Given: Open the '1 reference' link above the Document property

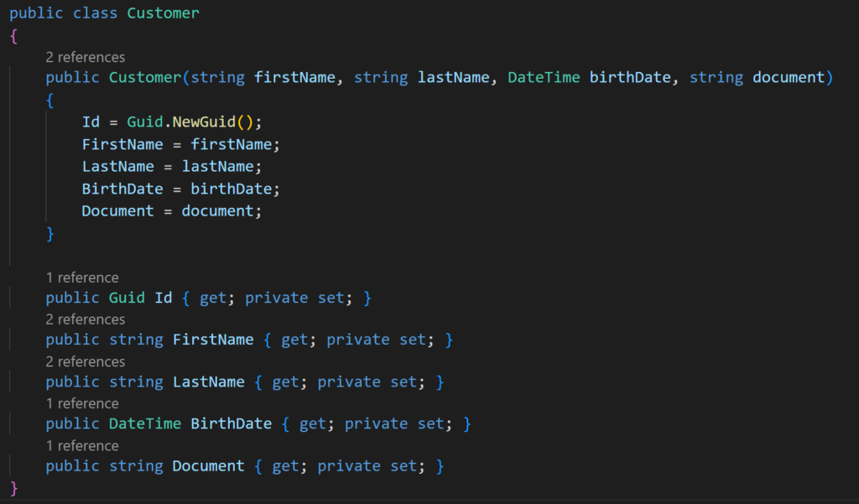Looking at the screenshot, I should tap(82, 446).
